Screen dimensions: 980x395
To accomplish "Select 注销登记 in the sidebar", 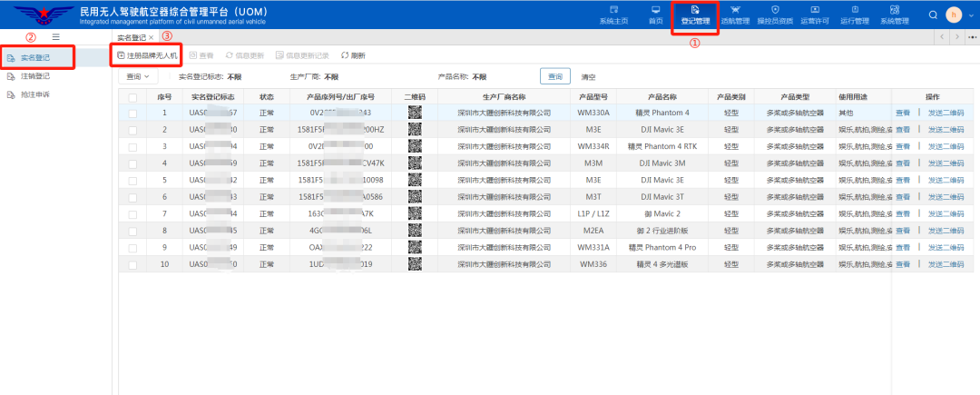I will [35, 76].
